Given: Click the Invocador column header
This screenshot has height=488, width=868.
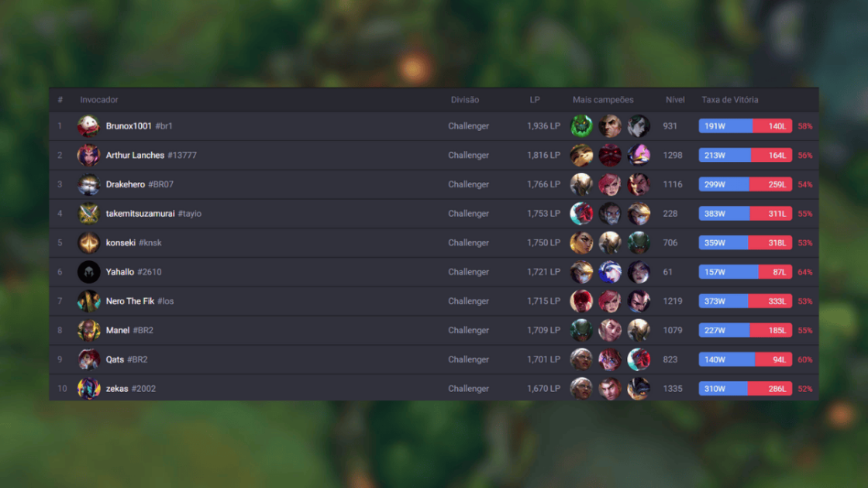Looking at the screenshot, I should (98, 100).
